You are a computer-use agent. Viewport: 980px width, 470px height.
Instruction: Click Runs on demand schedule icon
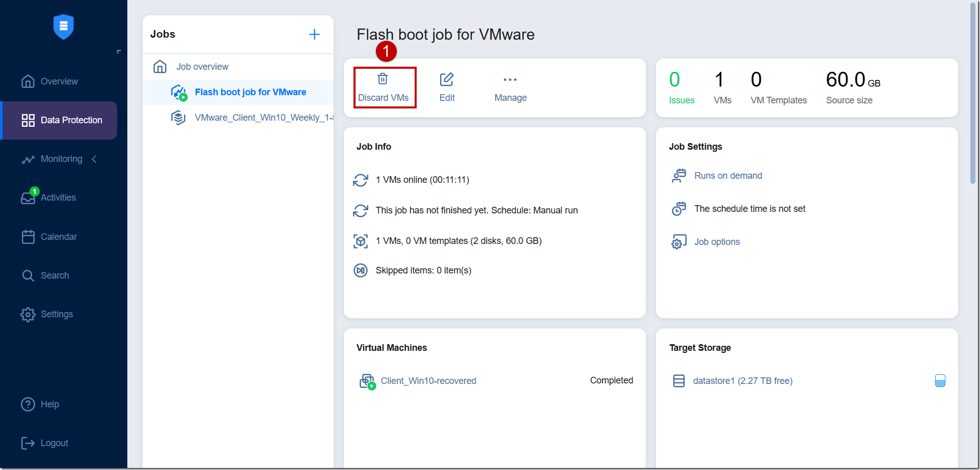point(679,176)
